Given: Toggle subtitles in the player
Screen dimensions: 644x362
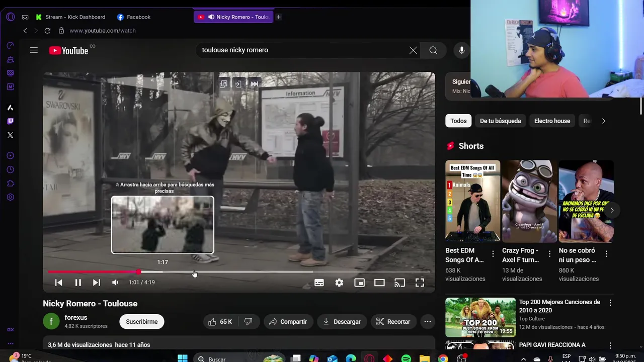Looking at the screenshot, I should (x=319, y=283).
